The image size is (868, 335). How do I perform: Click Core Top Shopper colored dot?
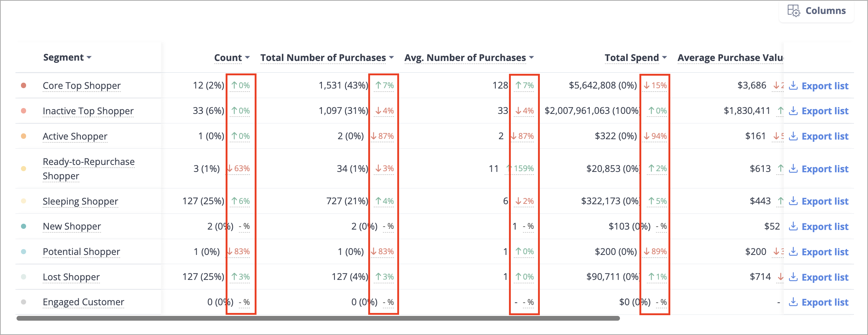coord(24,86)
